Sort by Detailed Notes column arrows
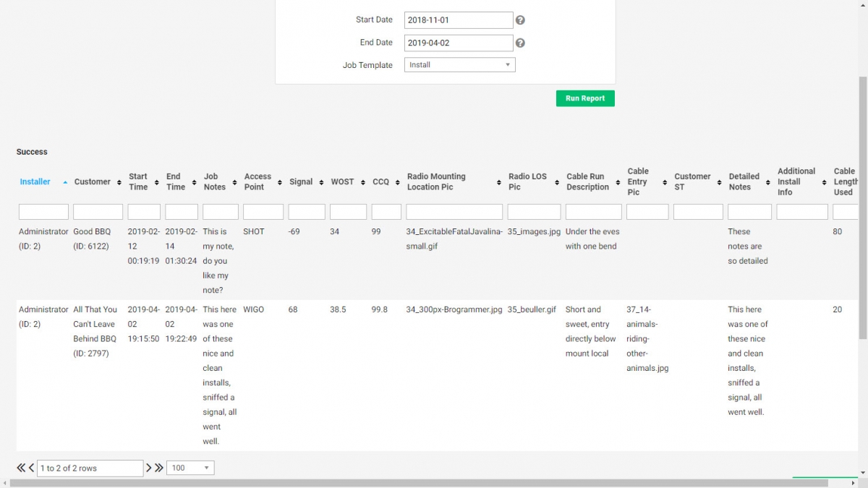 coord(768,182)
